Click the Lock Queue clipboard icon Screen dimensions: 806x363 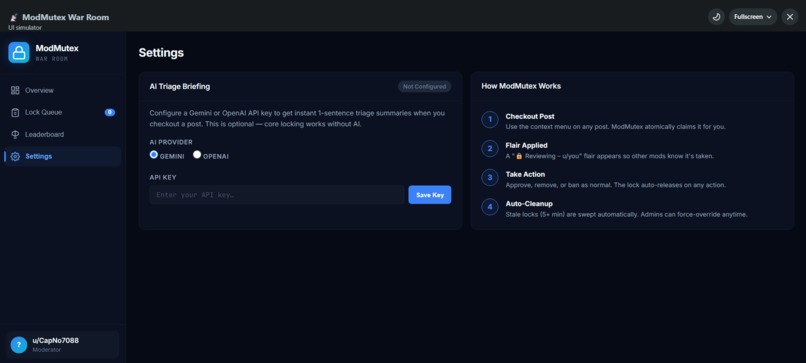point(15,113)
